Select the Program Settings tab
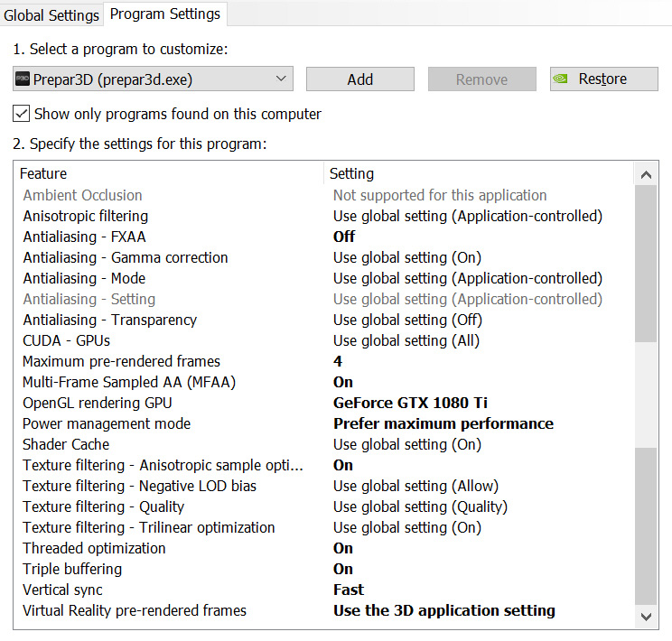The width and height of the screenshot is (672, 641). pos(164,14)
